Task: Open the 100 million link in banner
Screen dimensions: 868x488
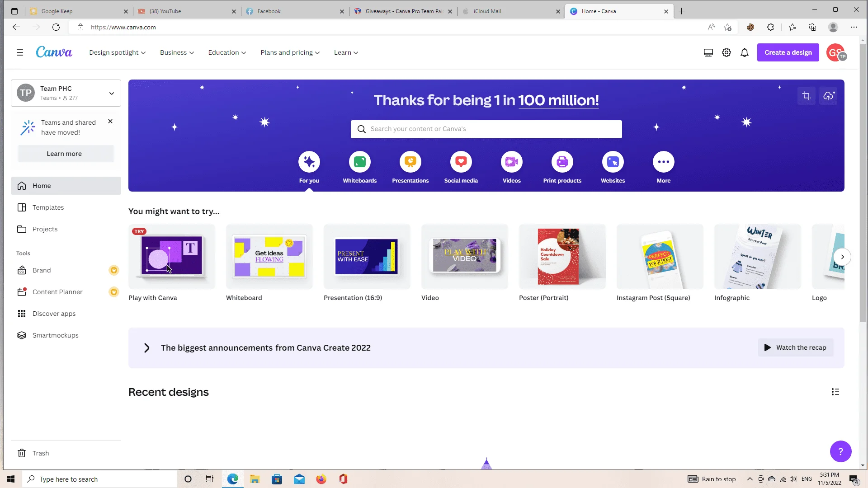Action: click(x=558, y=100)
